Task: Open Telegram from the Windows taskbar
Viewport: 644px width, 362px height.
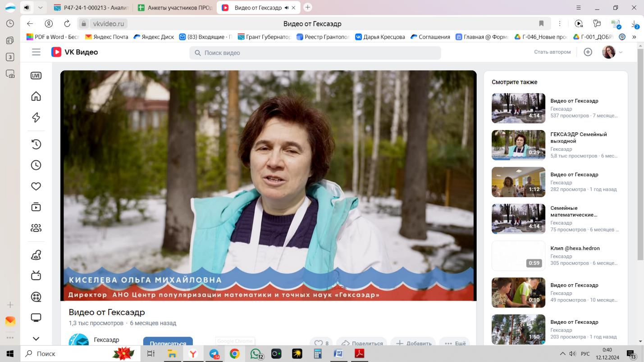Action: 214,354
